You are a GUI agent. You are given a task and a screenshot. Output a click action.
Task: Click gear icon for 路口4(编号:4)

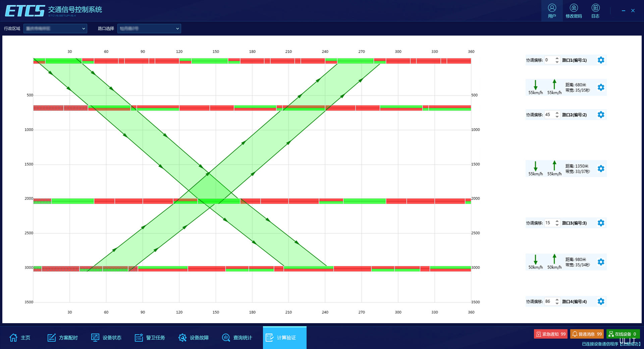point(601,301)
